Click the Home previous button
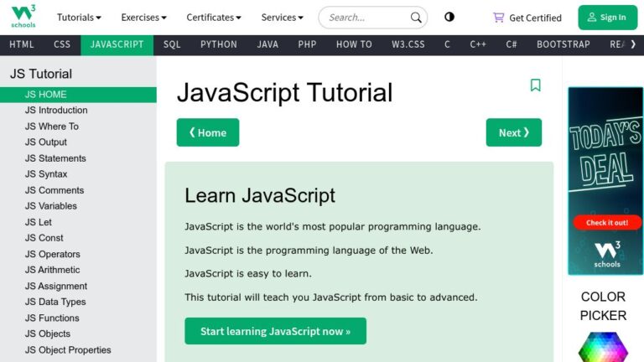Screen dimensions: 644x362 (x=208, y=132)
